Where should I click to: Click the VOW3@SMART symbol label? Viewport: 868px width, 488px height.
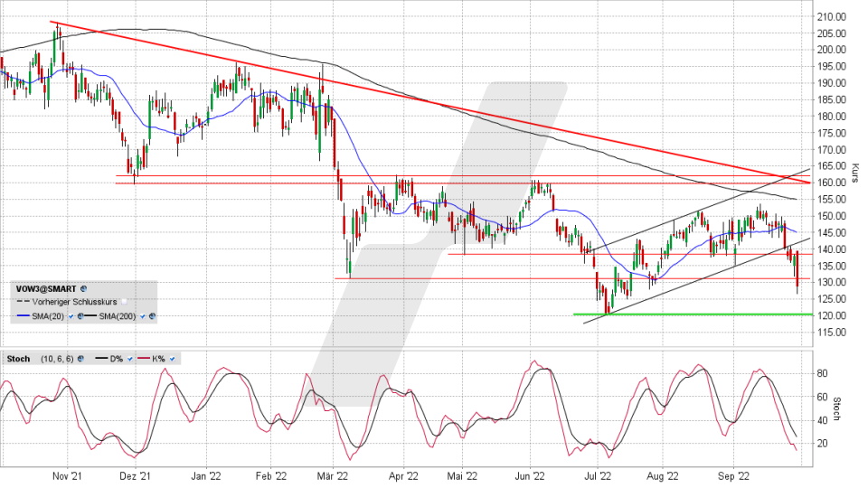[46, 289]
